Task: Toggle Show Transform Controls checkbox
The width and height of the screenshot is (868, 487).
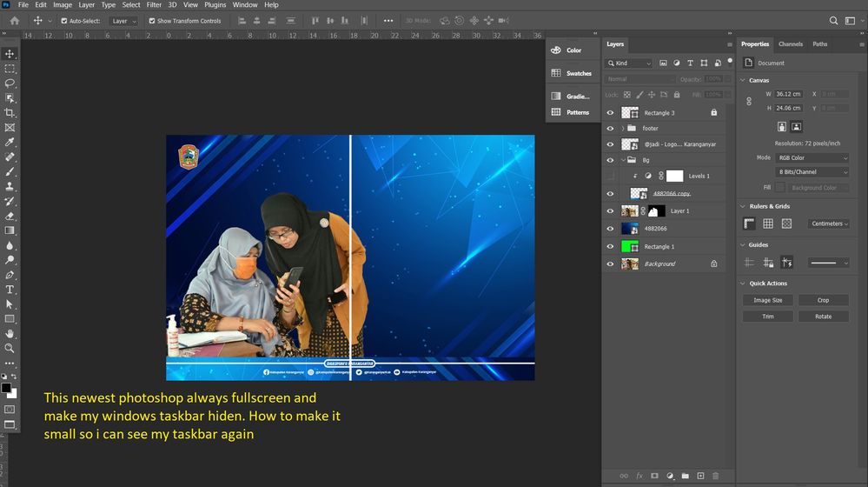Action: pos(152,21)
